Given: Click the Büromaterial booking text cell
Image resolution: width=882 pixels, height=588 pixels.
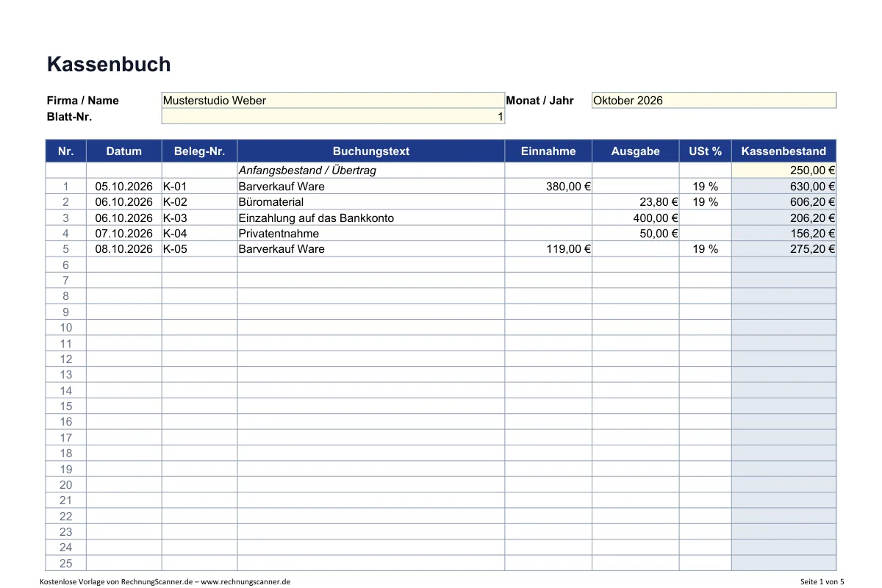Looking at the screenshot, I should point(371,202).
